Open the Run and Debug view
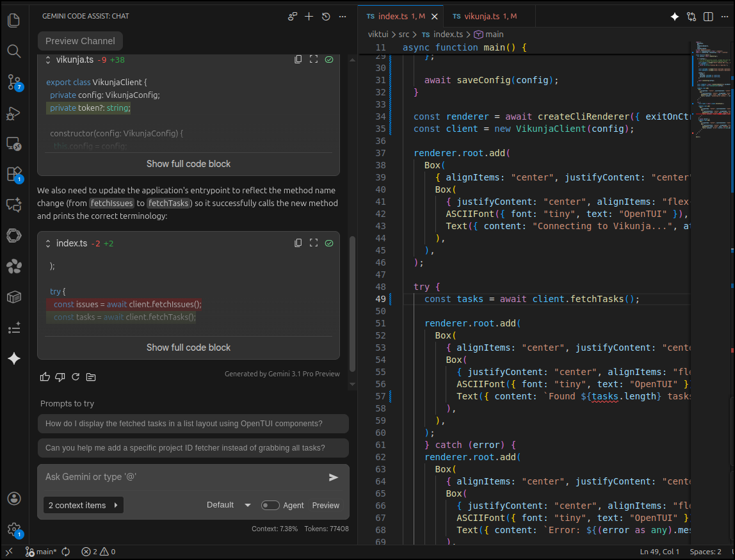Viewport: 735px width, 560px height. coord(13,113)
